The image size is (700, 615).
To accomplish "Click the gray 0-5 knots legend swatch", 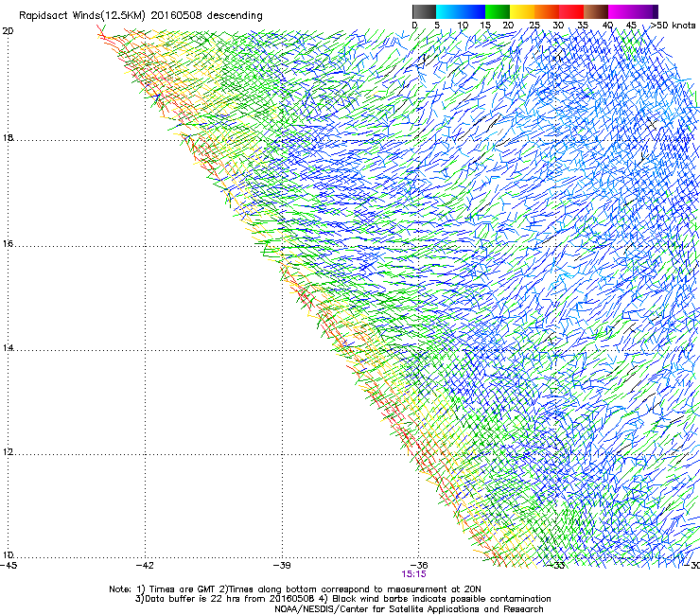I will (424, 11).
